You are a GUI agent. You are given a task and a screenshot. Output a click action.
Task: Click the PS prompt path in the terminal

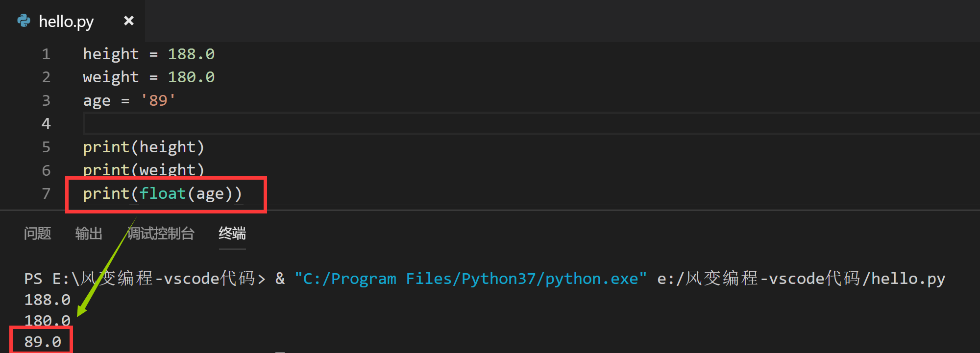145,279
